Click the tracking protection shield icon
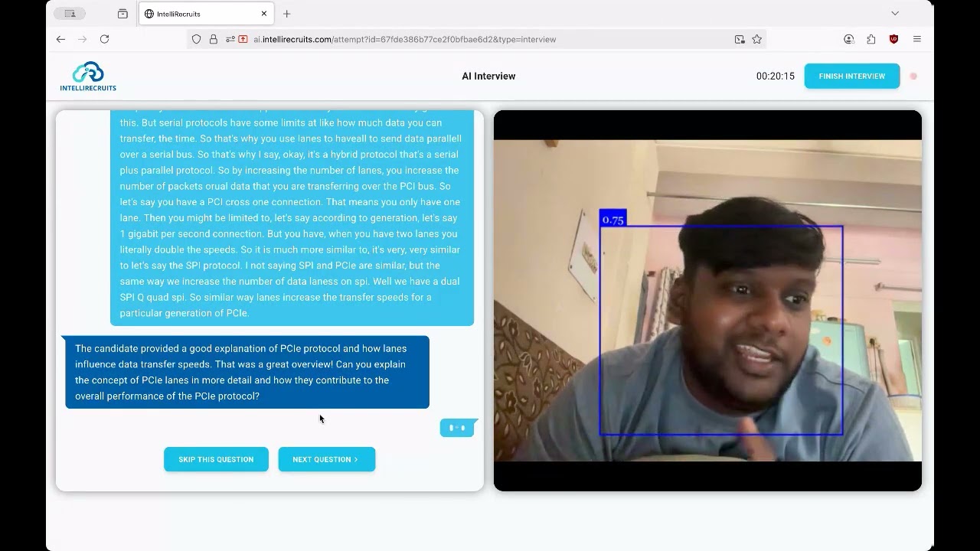The image size is (980, 551). click(197, 39)
